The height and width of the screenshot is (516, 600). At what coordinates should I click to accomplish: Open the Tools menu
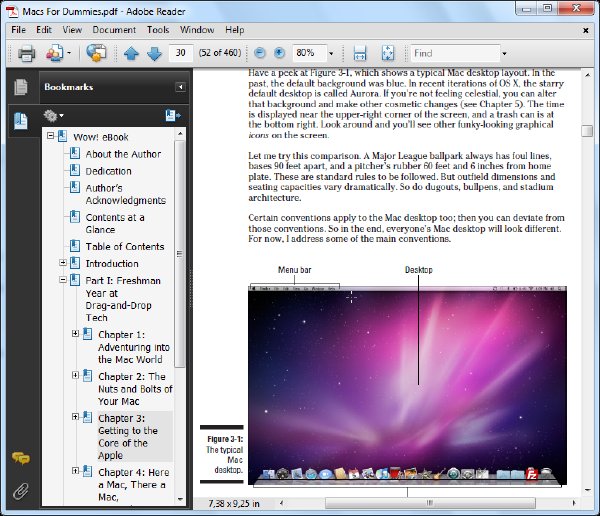158,30
